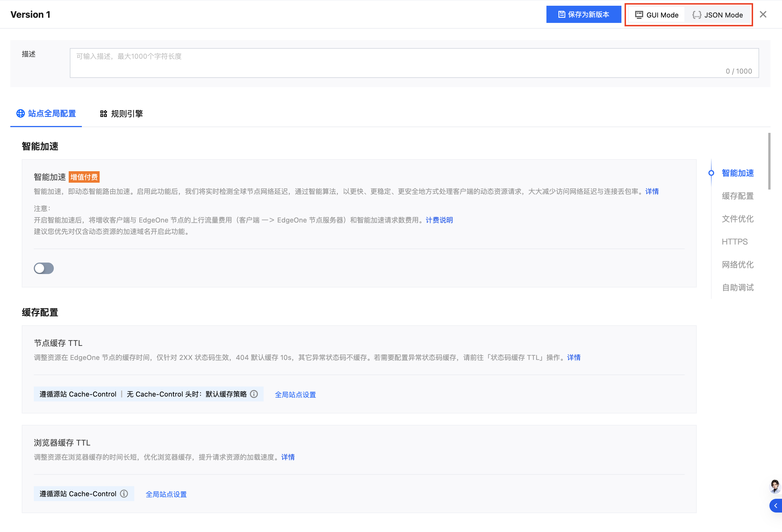Switch to GUI Mode
782x532 pixels.
657,15
